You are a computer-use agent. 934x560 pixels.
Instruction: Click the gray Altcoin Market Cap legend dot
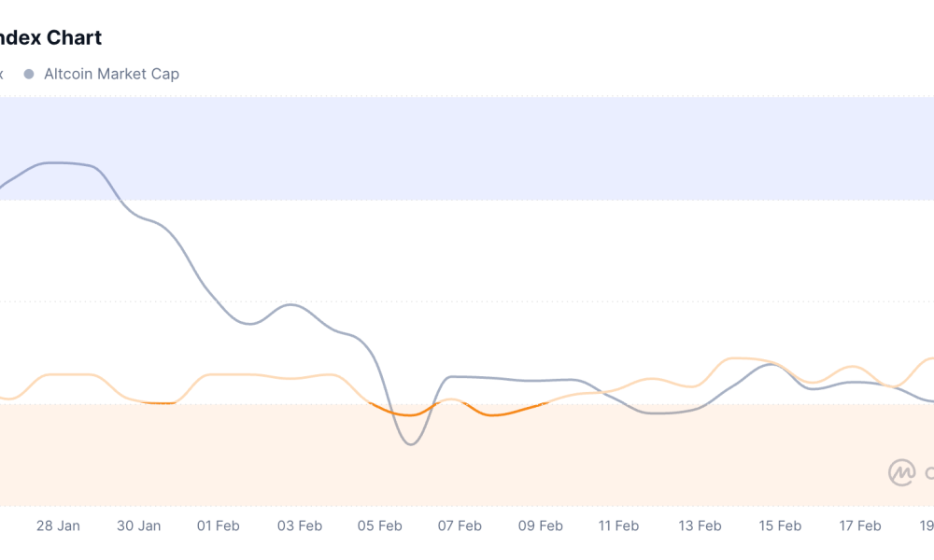point(29,74)
